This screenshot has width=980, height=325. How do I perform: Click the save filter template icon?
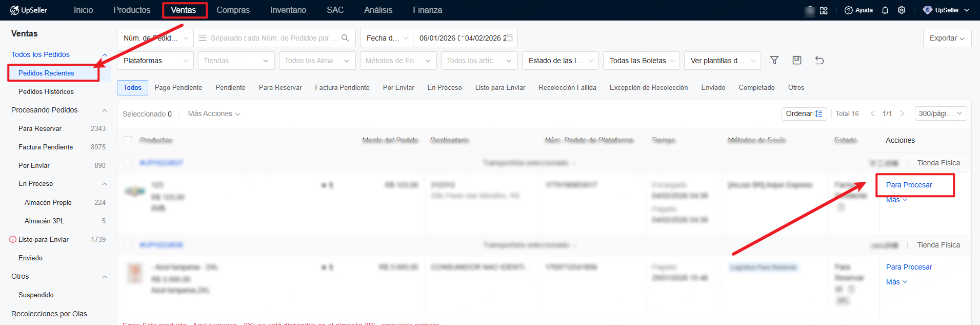pyautogui.click(x=797, y=61)
